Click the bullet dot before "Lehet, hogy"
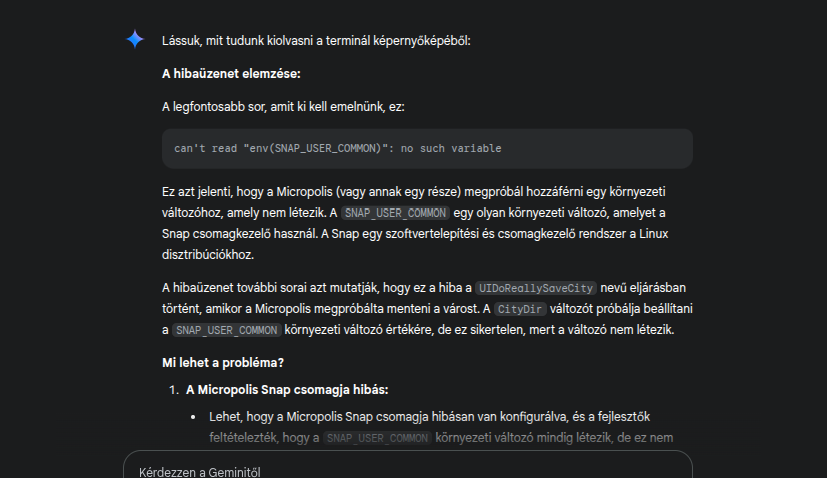Screen dimensions: 827x478 (192, 416)
